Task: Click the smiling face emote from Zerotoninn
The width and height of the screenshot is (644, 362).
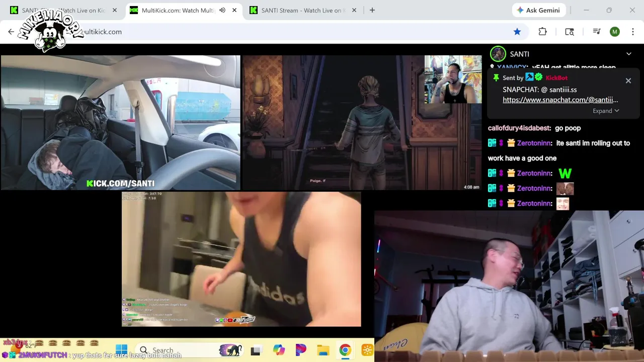Action: pyautogui.click(x=562, y=204)
